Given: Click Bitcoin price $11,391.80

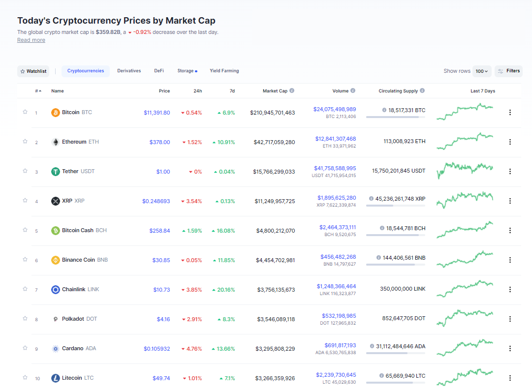Looking at the screenshot, I should point(157,113).
